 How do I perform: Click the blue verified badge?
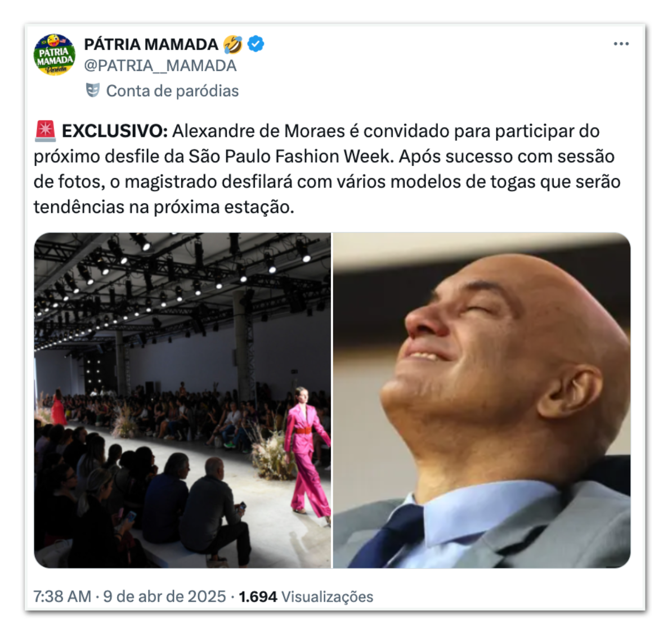coord(256,44)
